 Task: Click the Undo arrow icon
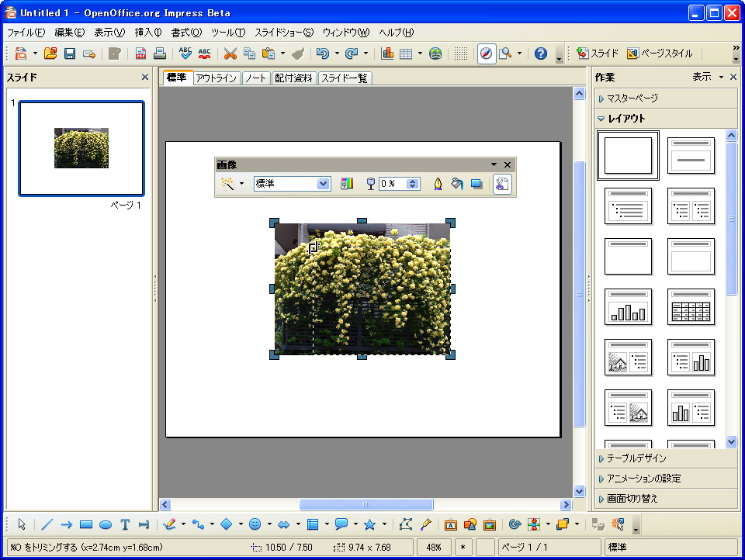coord(323,54)
